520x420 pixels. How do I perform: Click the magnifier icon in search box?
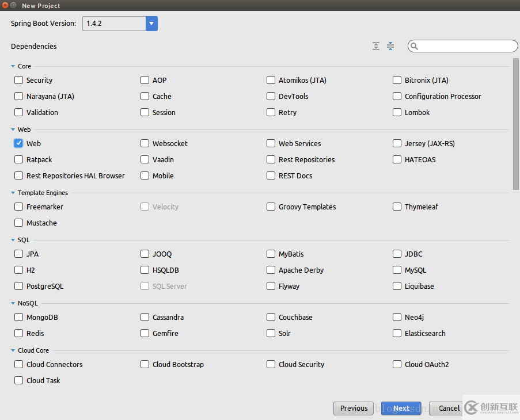(415, 47)
